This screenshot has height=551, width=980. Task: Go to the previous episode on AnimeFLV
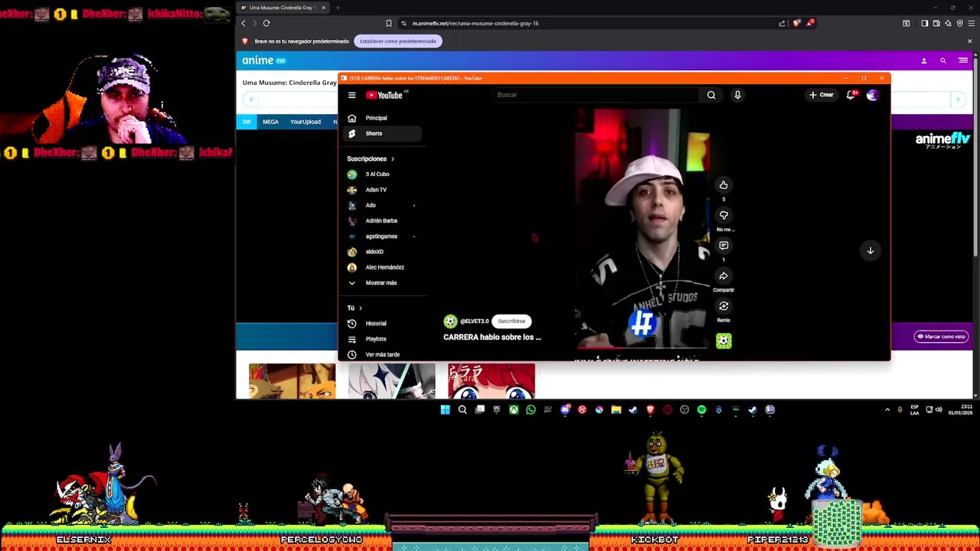click(251, 99)
